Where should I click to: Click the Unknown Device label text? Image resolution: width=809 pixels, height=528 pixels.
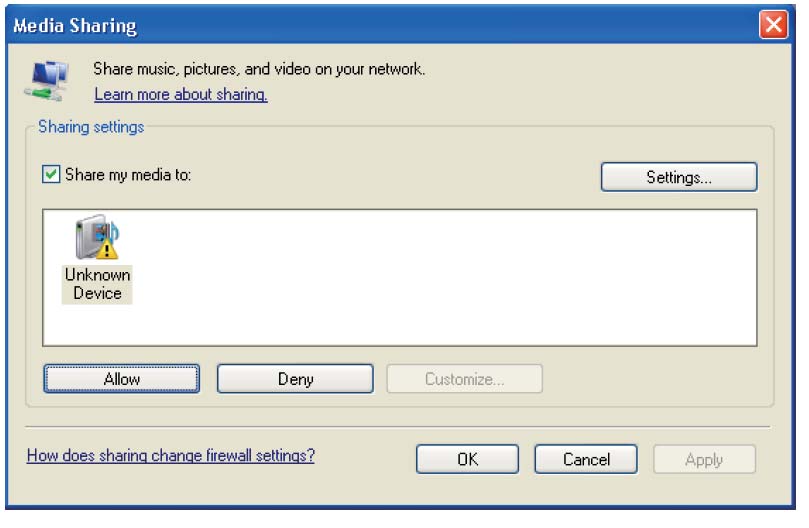(98, 284)
